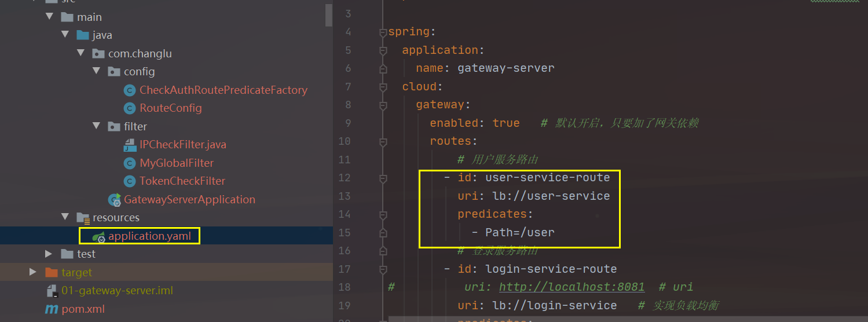Click the pom.xml Maven icon
Image resolution: width=868 pixels, height=322 pixels.
(x=52, y=309)
